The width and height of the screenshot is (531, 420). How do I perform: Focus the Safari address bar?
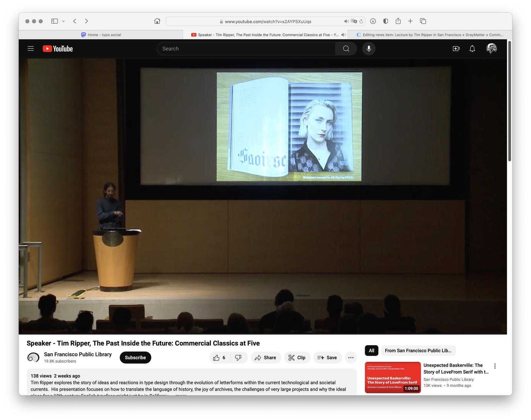pyautogui.click(x=265, y=21)
